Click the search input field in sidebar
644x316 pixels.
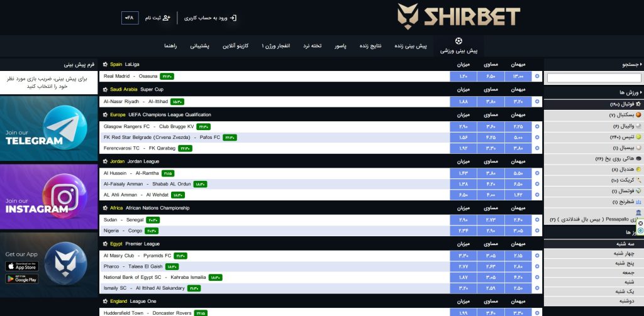click(x=594, y=77)
